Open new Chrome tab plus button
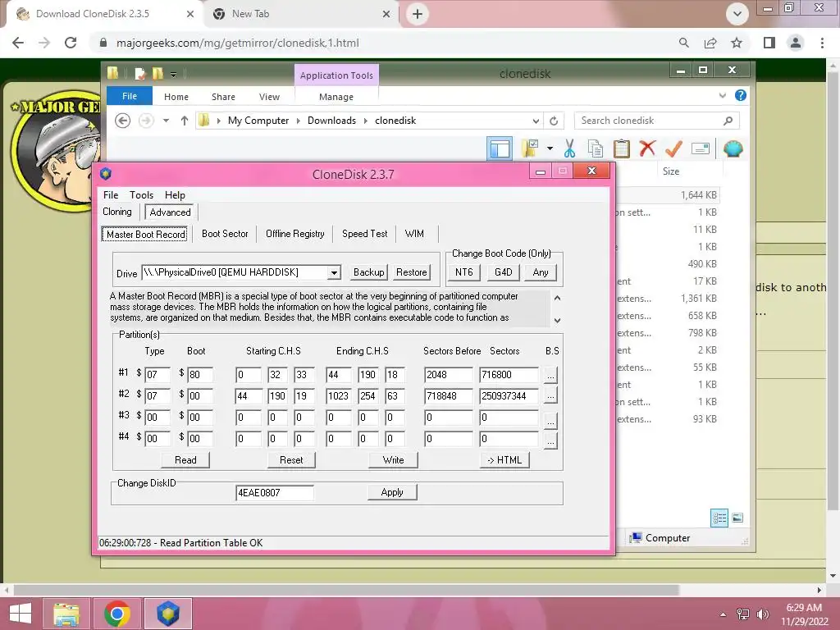 (418, 14)
